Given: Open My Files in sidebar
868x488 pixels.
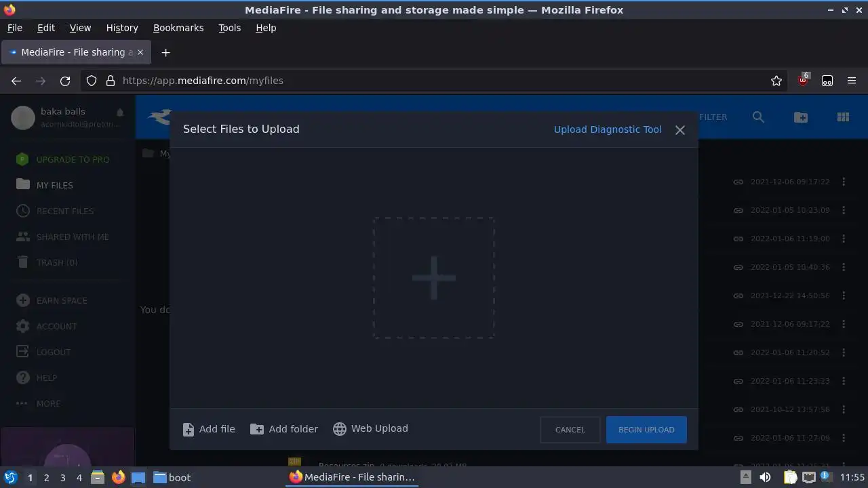Looking at the screenshot, I should pos(45,185).
